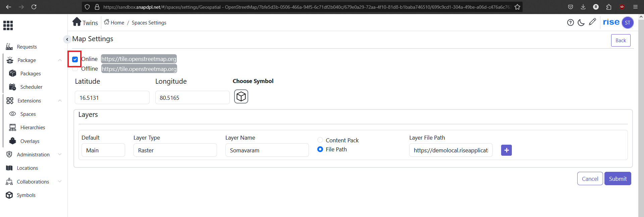Open the app grid launcher icon
This screenshot has height=217, width=644.
(x=8, y=25)
